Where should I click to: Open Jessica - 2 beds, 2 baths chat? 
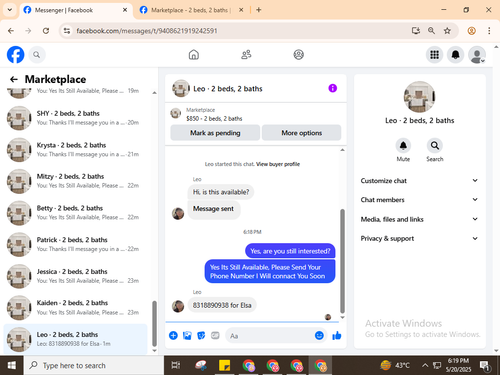(x=76, y=276)
